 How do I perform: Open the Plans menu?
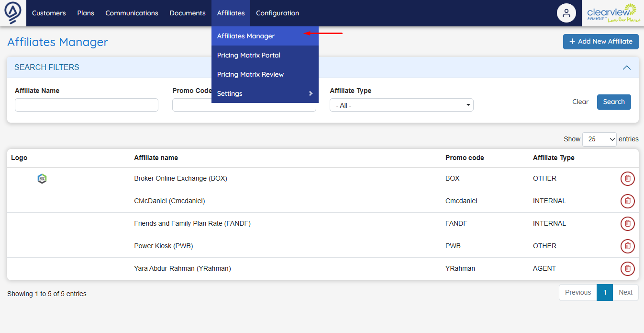(x=86, y=13)
